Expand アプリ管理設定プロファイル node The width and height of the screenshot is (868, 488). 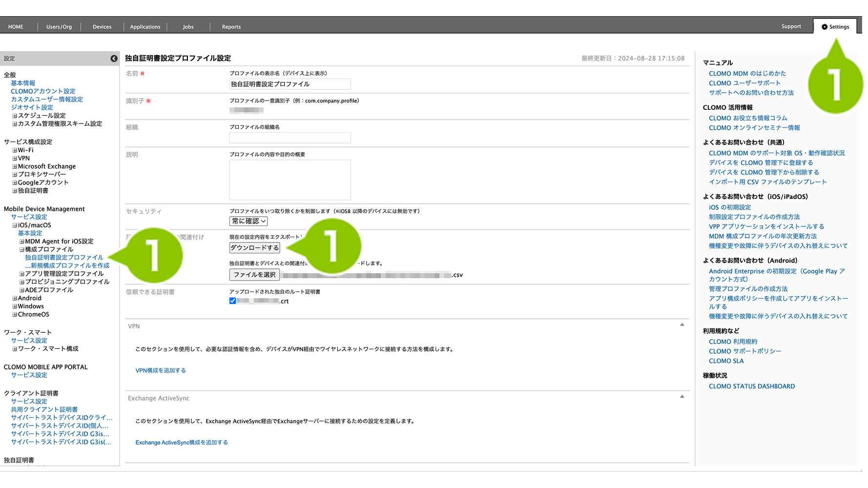click(22, 274)
